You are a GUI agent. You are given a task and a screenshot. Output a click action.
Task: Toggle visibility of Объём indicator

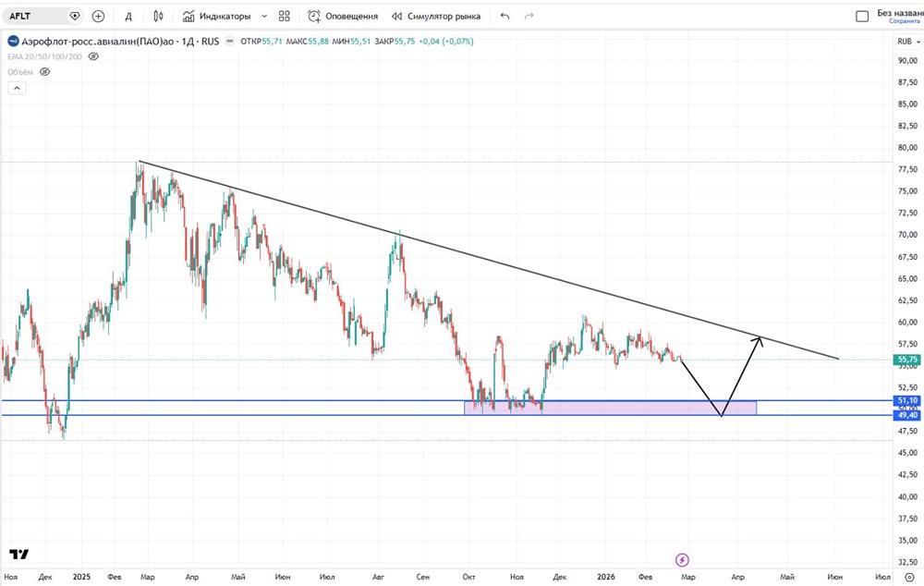tap(44, 72)
